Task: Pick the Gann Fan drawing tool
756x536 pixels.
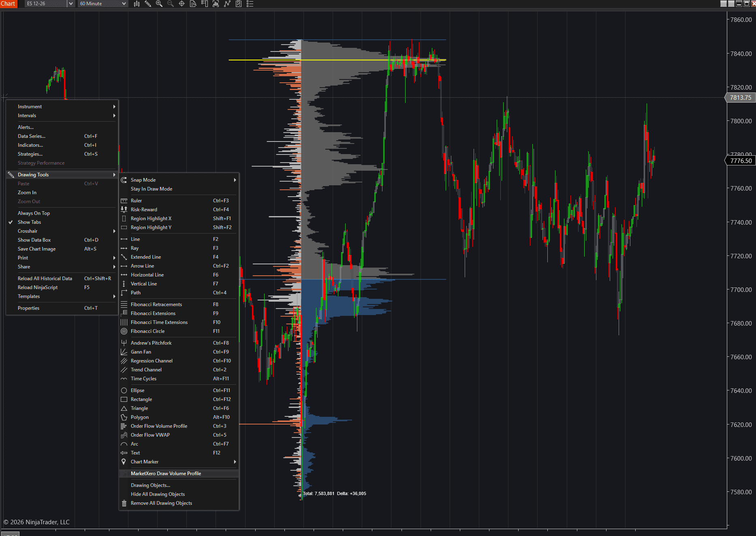Action: tap(179, 352)
